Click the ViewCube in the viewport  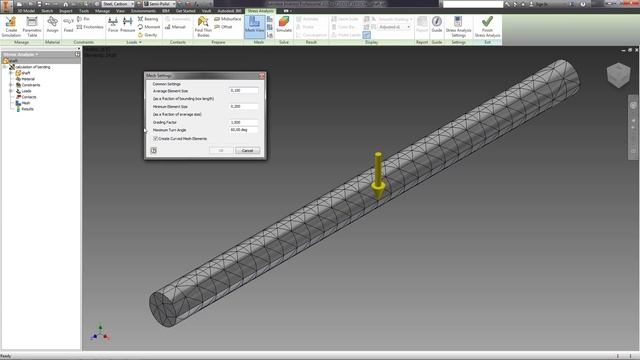[x=618, y=75]
